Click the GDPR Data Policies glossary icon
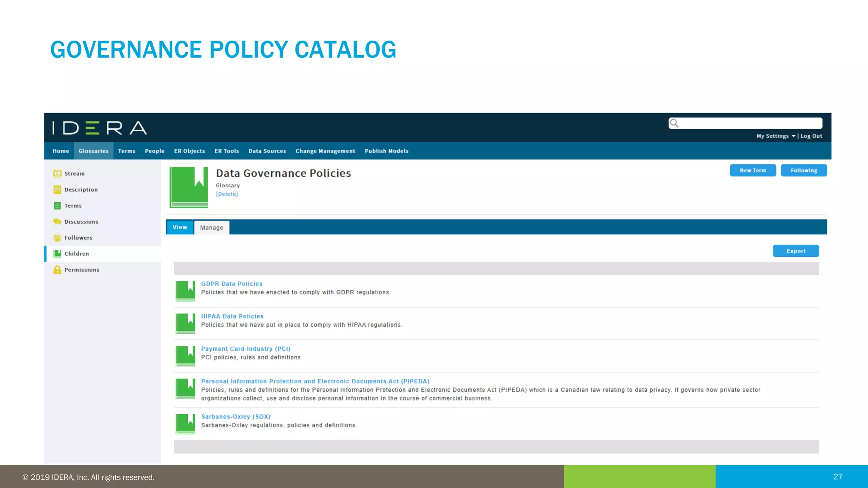This screenshot has height=488, width=868. pyautogui.click(x=186, y=291)
